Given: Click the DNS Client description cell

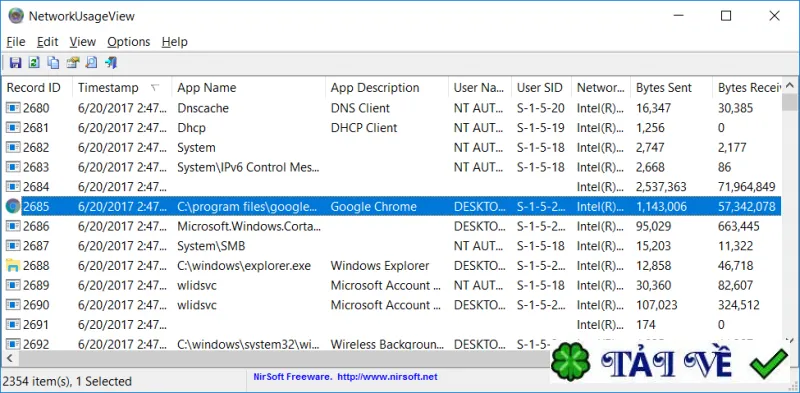Looking at the screenshot, I should (x=360, y=108).
